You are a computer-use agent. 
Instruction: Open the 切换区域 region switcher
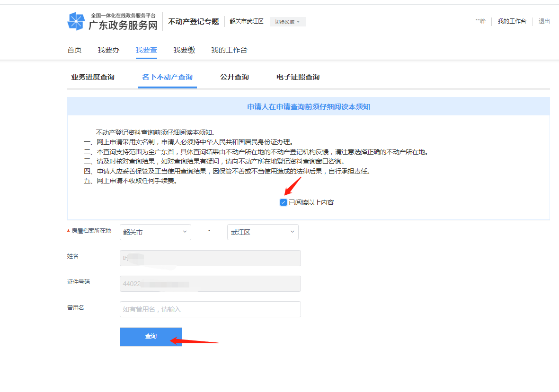(287, 22)
